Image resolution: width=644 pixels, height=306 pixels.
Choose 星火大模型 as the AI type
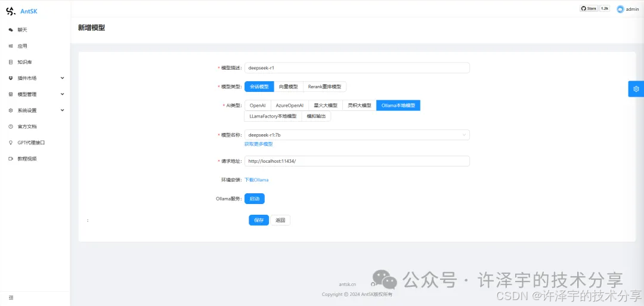(326, 106)
